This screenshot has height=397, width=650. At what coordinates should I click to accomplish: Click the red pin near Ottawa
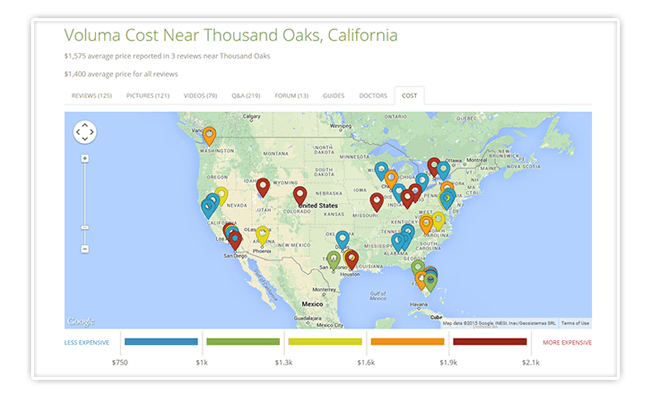pyautogui.click(x=434, y=167)
